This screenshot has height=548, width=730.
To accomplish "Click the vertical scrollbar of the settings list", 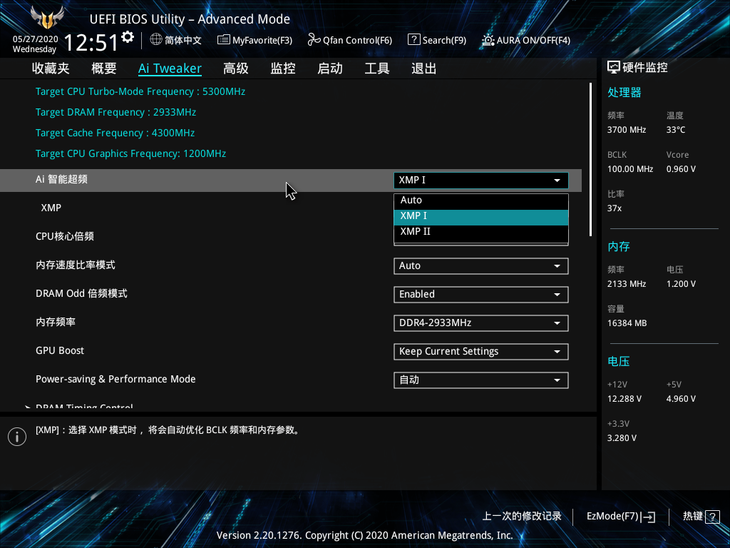I will click(x=590, y=159).
